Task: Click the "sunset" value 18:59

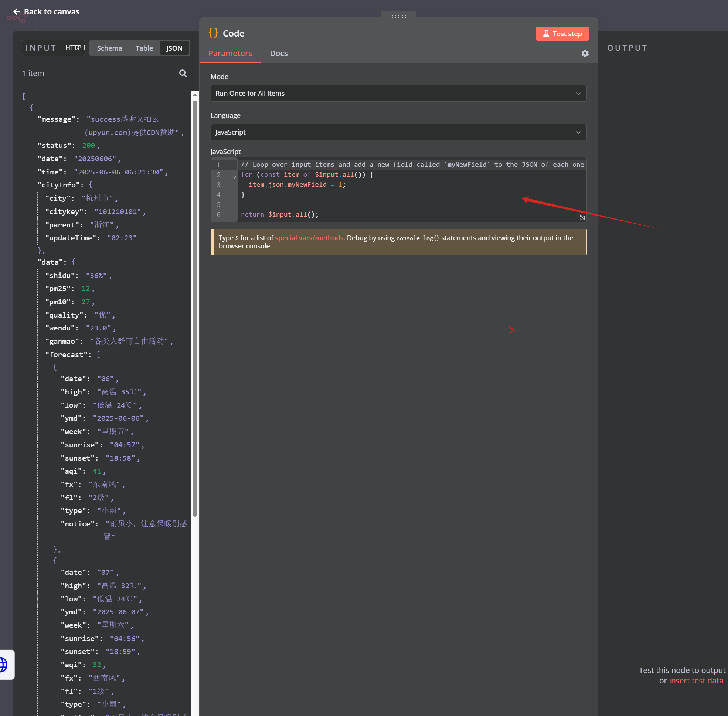Action: click(x=120, y=651)
